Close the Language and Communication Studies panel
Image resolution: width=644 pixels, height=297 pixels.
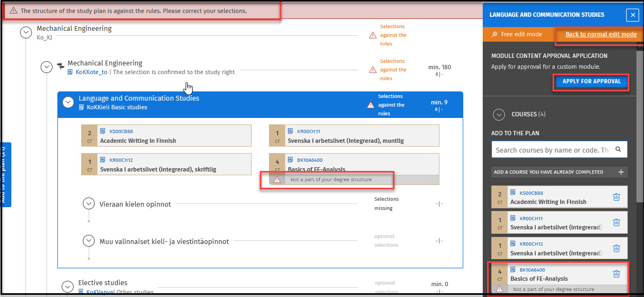(632, 15)
